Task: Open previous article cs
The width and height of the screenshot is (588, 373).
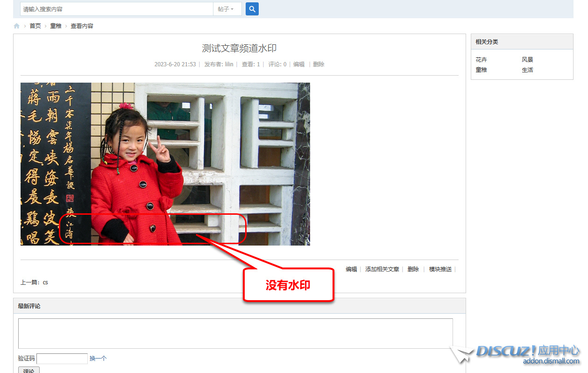Action: 45,282
